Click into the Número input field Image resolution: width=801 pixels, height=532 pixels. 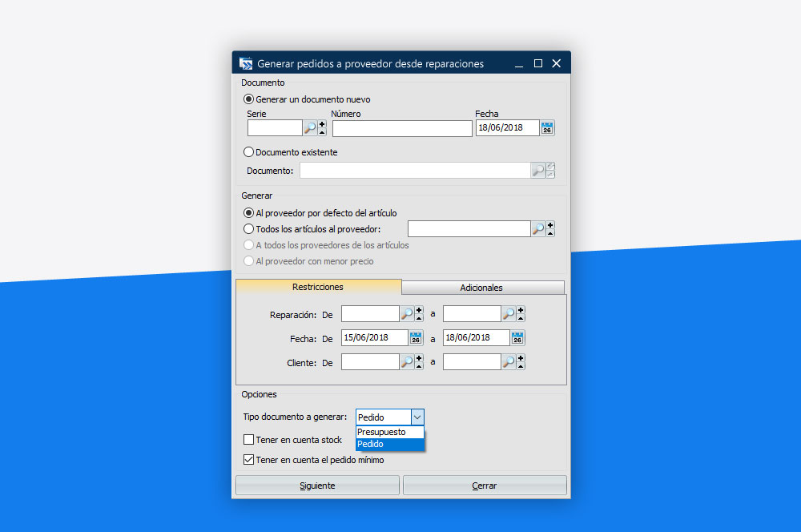pyautogui.click(x=402, y=128)
